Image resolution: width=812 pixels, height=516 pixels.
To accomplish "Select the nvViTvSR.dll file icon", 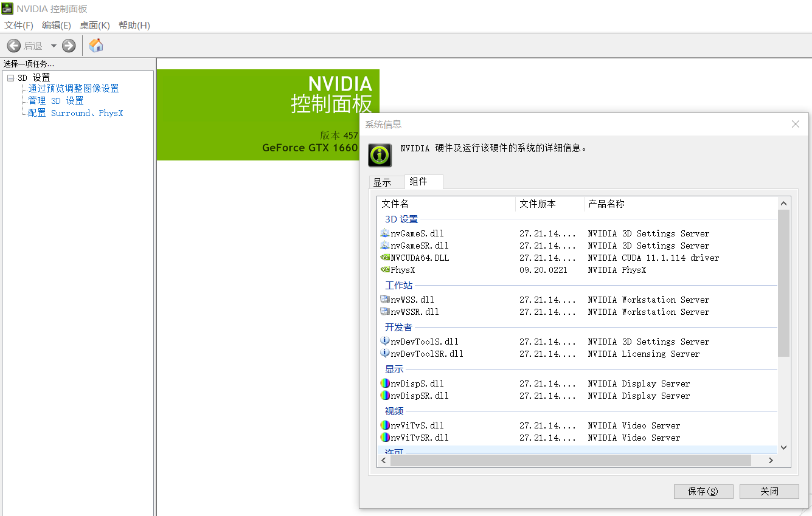I will 385,438.
